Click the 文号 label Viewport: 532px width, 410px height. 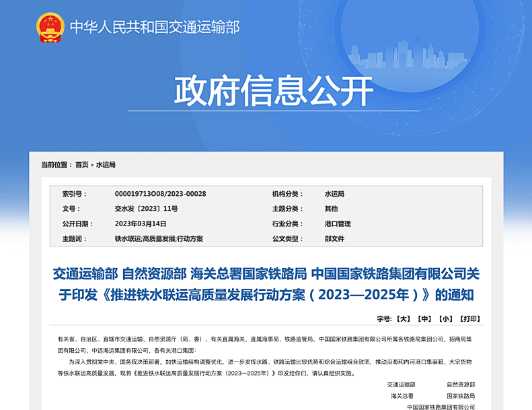pos(71,209)
